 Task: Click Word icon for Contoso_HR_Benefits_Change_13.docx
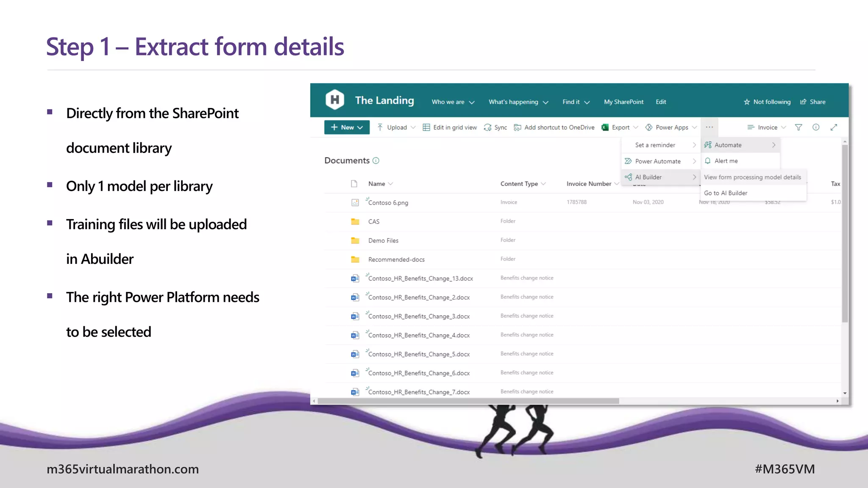click(x=355, y=278)
